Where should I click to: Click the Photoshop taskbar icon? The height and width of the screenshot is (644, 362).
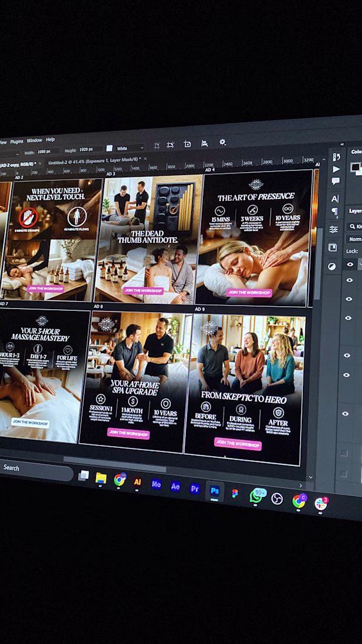click(x=215, y=491)
